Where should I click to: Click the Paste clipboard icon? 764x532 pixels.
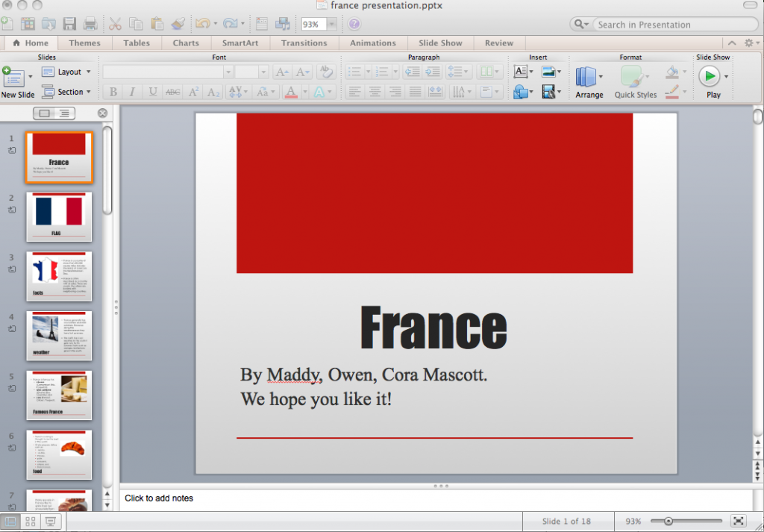click(x=157, y=23)
